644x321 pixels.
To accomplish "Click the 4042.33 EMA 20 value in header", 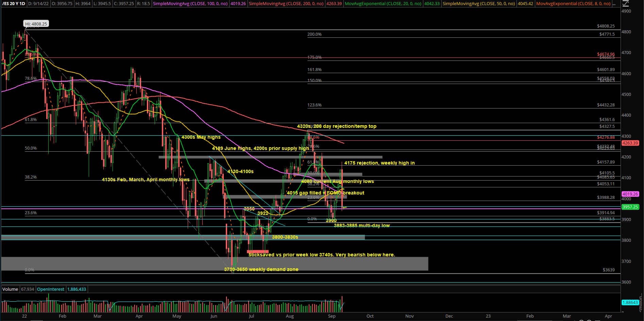I will pyautogui.click(x=432, y=4).
